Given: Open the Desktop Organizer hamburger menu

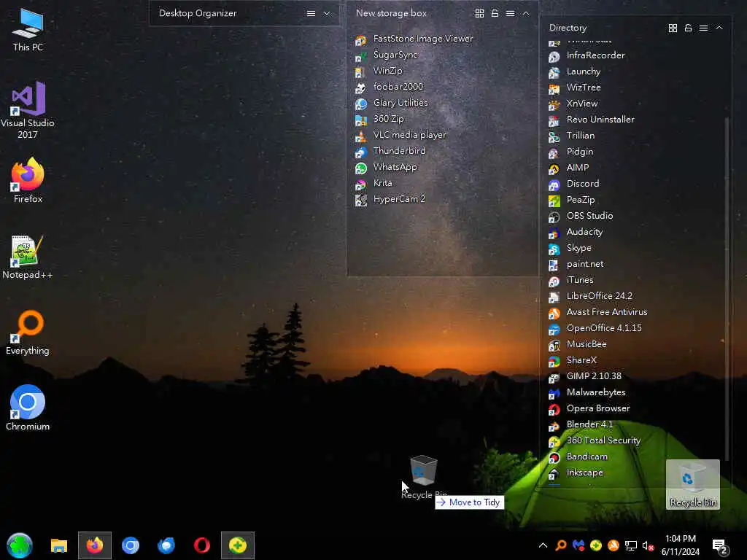Looking at the screenshot, I should [x=311, y=13].
